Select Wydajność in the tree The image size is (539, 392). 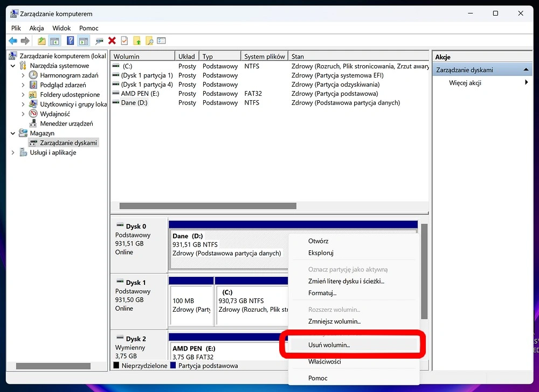[x=55, y=114]
